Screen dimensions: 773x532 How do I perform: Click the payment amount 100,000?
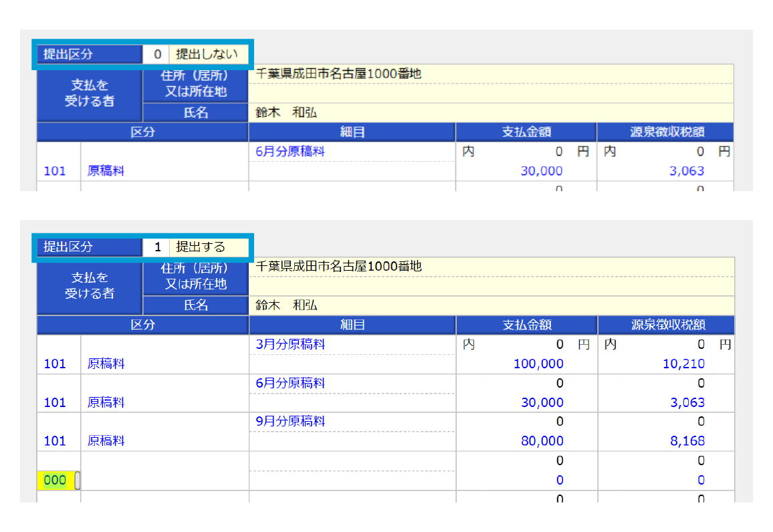[x=538, y=364]
